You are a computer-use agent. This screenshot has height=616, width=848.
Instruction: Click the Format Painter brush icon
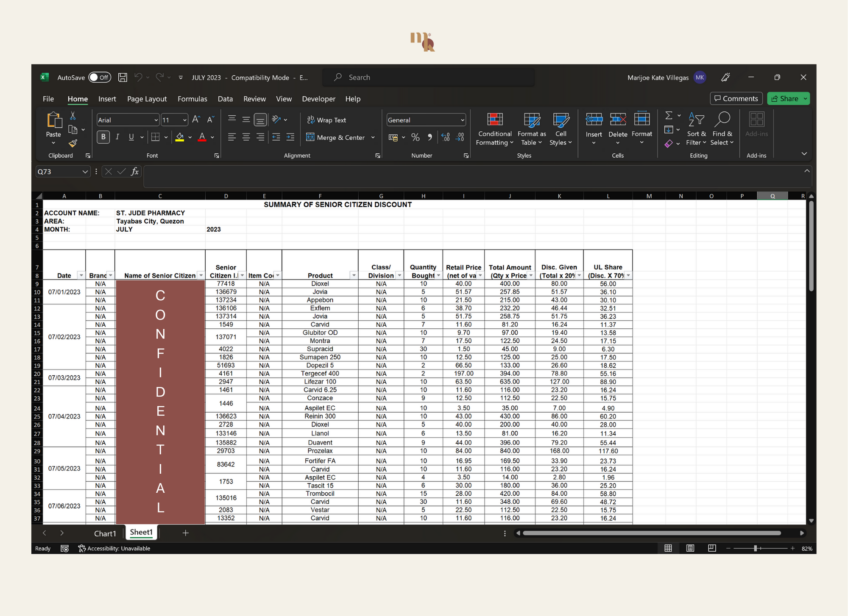coord(73,144)
